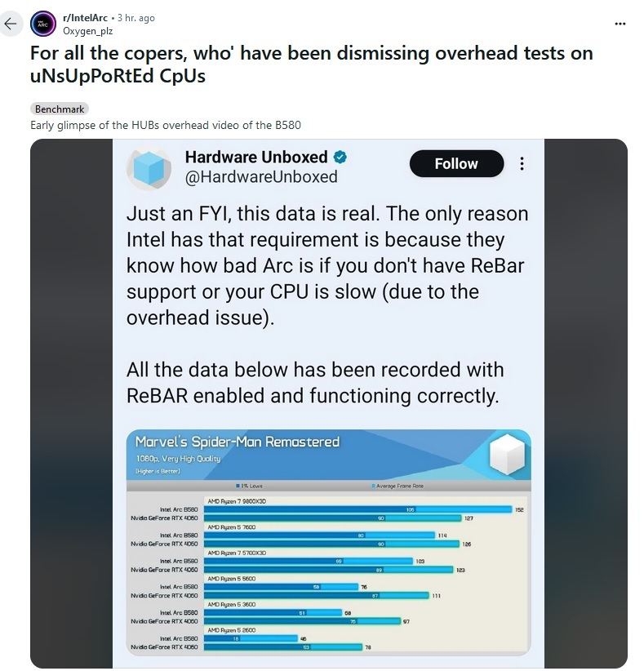This screenshot has width=644, height=671.
Task: Click the back arrow icon
Action: tap(11, 24)
